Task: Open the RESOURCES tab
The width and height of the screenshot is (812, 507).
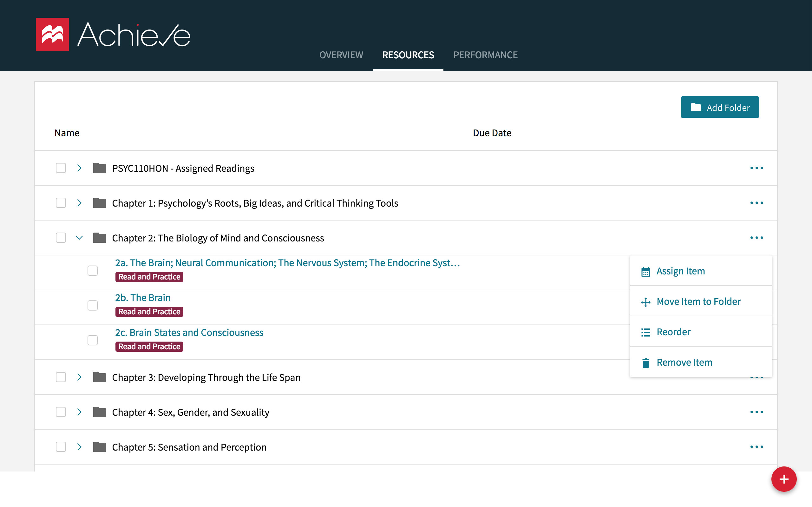Action: coord(408,55)
